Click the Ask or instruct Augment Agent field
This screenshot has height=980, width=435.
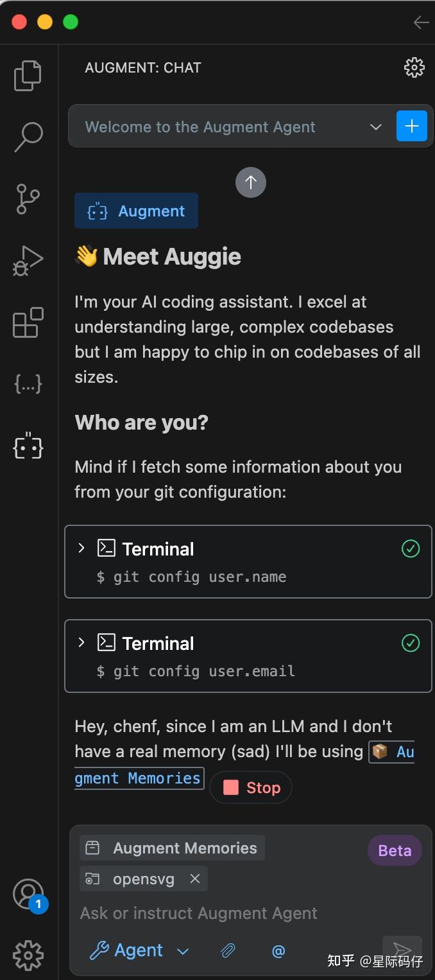(199, 913)
